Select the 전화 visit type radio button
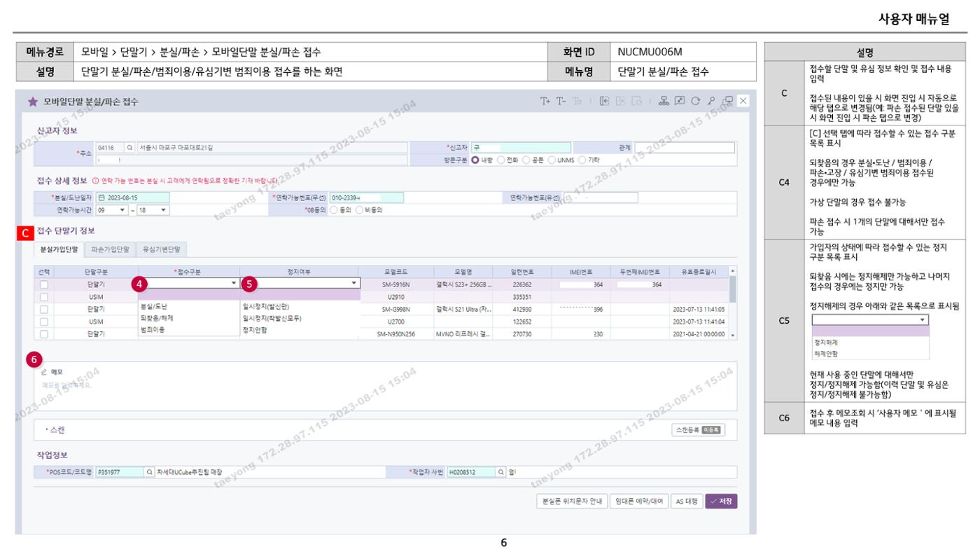Viewport: 980px width, 552px height. click(x=500, y=160)
